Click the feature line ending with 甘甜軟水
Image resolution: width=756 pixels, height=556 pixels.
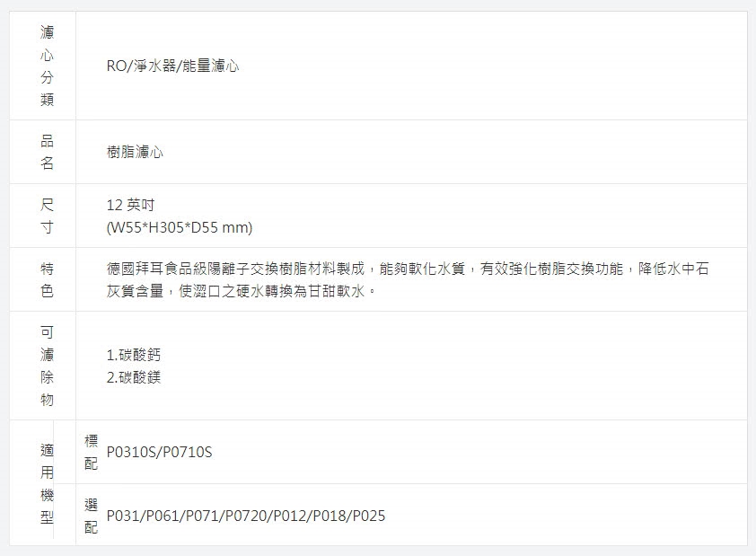(x=239, y=292)
